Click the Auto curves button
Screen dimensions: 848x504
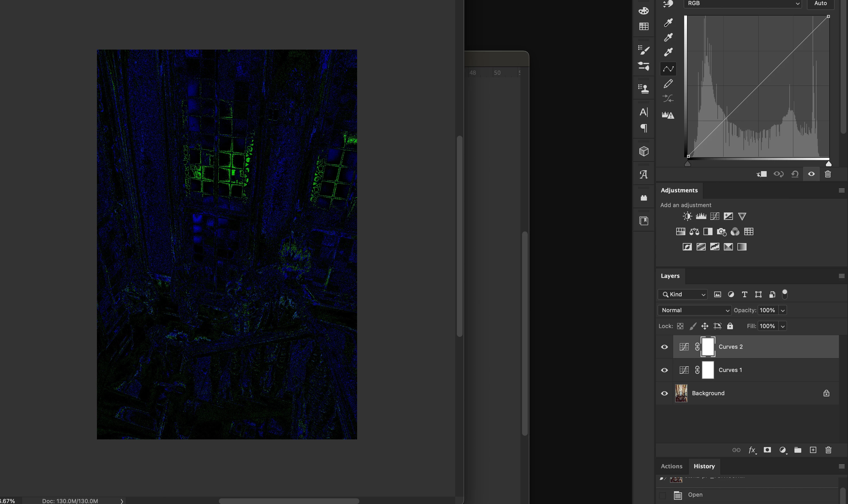click(821, 3)
